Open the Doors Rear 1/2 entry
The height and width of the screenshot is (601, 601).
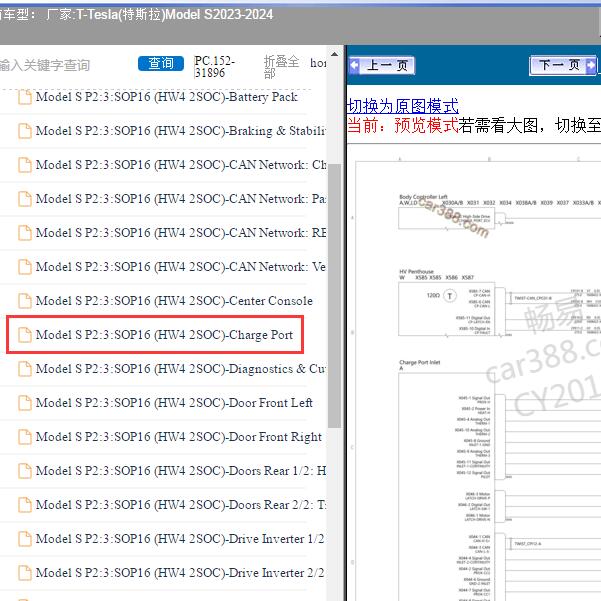(181, 471)
